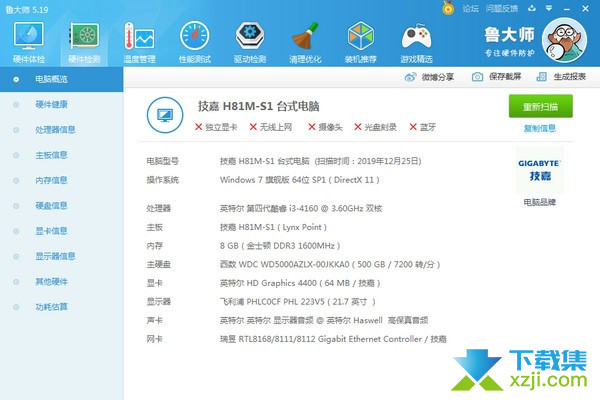Click memory value 8 GB DDR3 1600MHz
The image size is (600, 400).
tap(280, 246)
